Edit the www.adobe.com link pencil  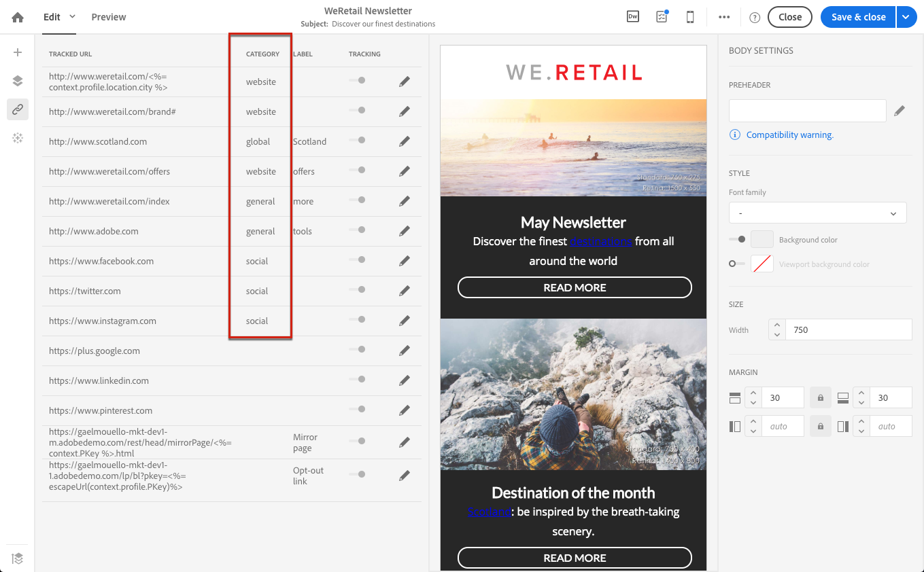point(405,231)
